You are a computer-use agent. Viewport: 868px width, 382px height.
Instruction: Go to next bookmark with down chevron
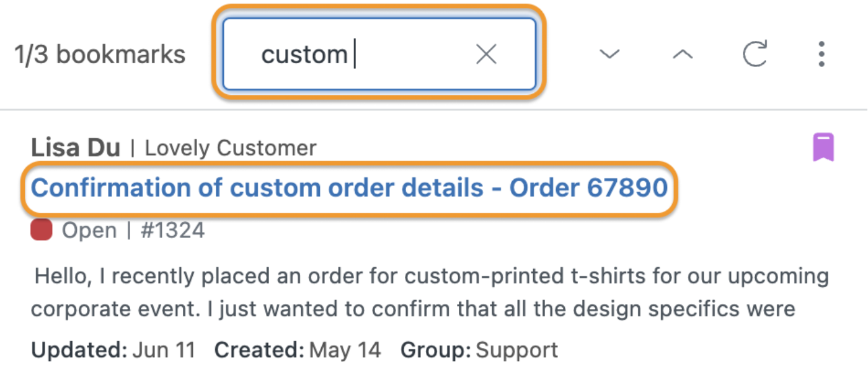click(x=609, y=55)
